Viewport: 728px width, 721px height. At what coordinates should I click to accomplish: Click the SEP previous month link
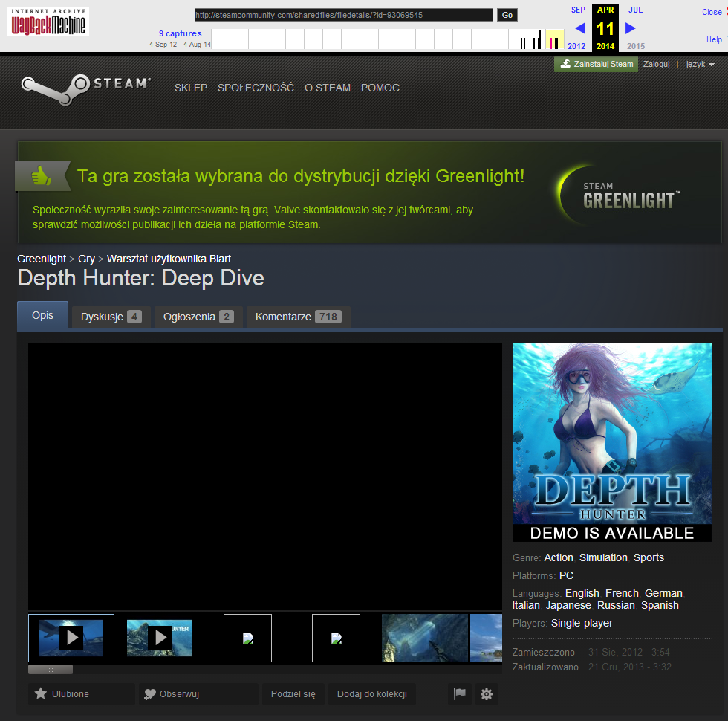pos(578,10)
